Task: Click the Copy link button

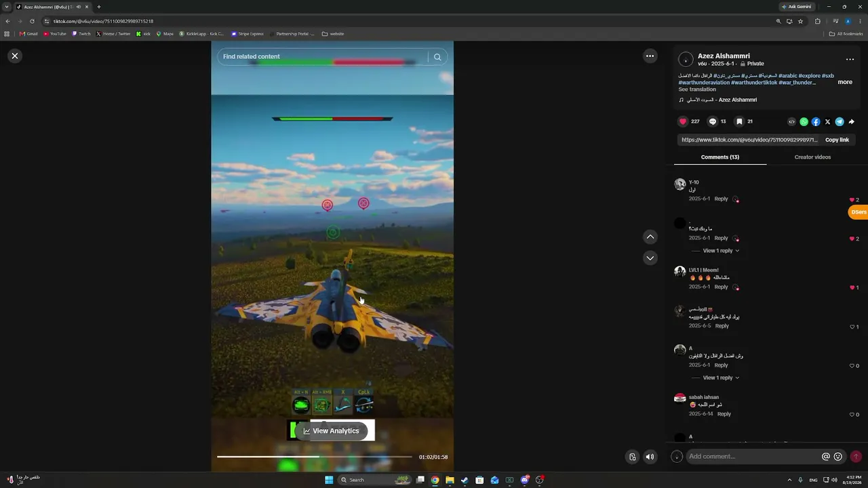Action: point(837,140)
